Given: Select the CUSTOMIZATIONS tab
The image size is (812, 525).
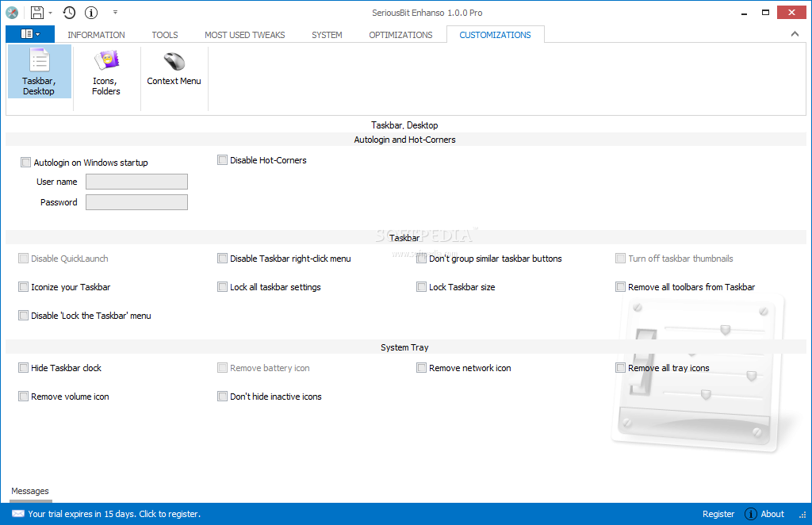Looking at the screenshot, I should [495, 35].
